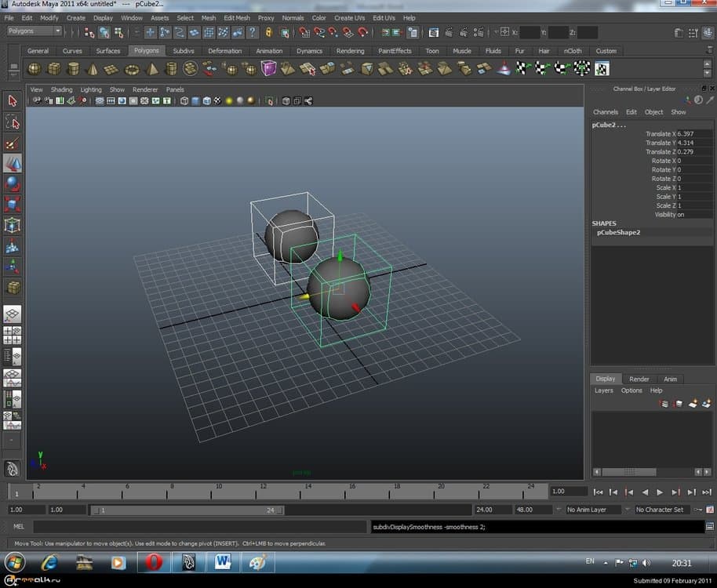Open Internet Explorer from taskbar

pos(49,562)
